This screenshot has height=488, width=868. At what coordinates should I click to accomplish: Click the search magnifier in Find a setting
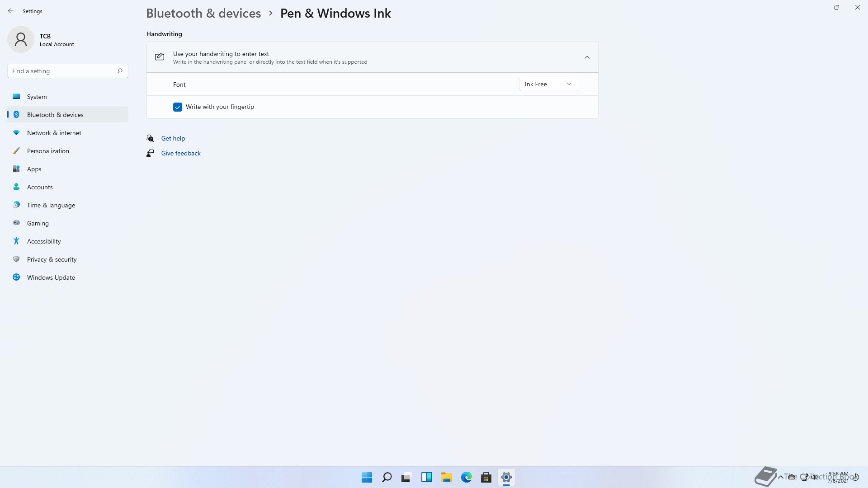pyautogui.click(x=120, y=71)
